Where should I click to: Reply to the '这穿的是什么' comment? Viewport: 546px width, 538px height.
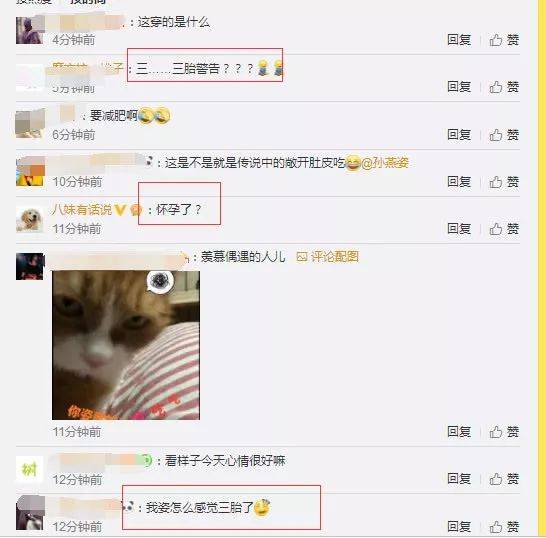tap(459, 40)
